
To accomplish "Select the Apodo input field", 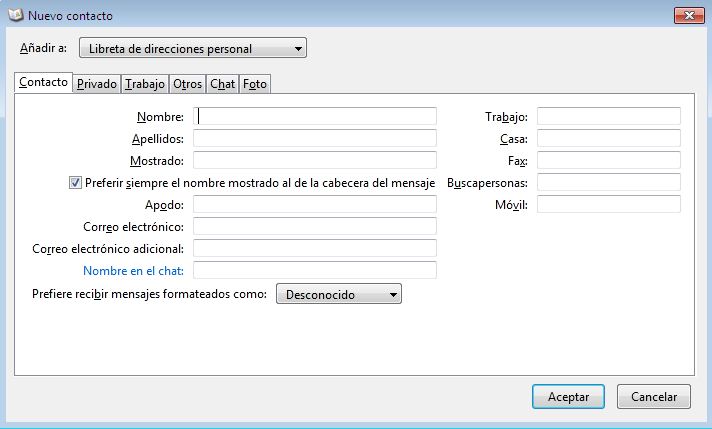I will click(315, 204).
